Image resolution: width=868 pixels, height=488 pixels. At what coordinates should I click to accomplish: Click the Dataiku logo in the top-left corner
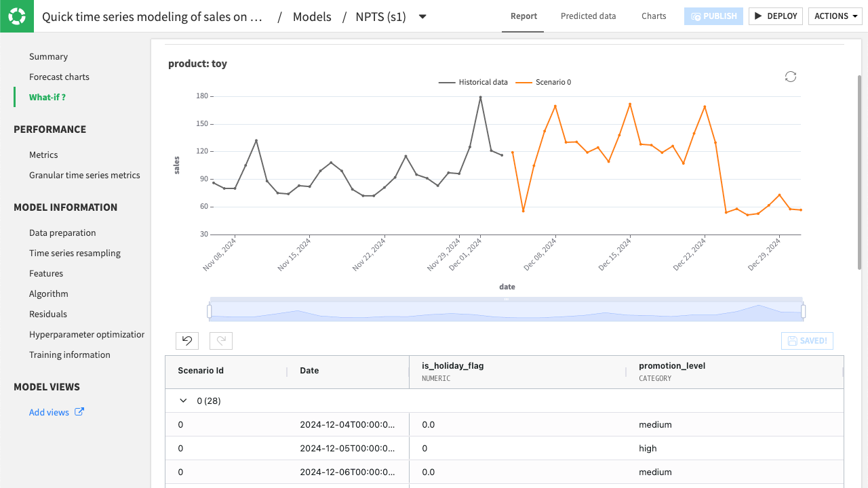tap(16, 16)
